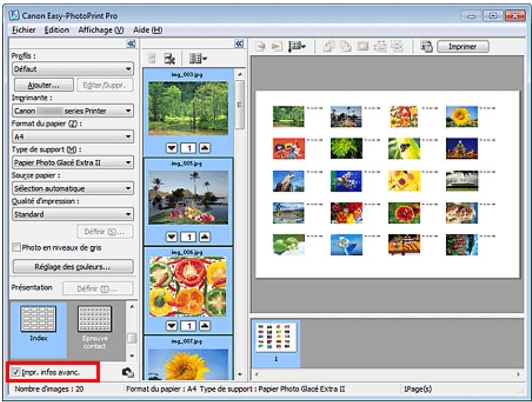Open Qualité d'impression dropdown showing Standard
The image size is (532, 402).
tap(73, 214)
